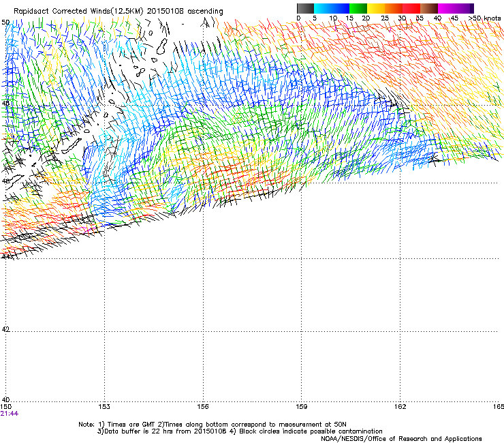Image resolution: width=504 pixels, height=443 pixels.
Task: Click the legend tick label '45'
Action: pos(454,18)
